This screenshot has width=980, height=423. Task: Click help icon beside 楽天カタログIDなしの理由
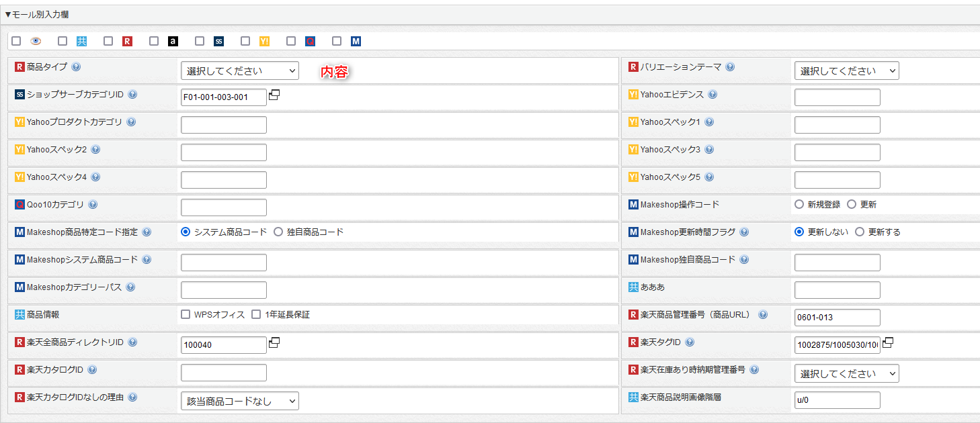(x=132, y=397)
